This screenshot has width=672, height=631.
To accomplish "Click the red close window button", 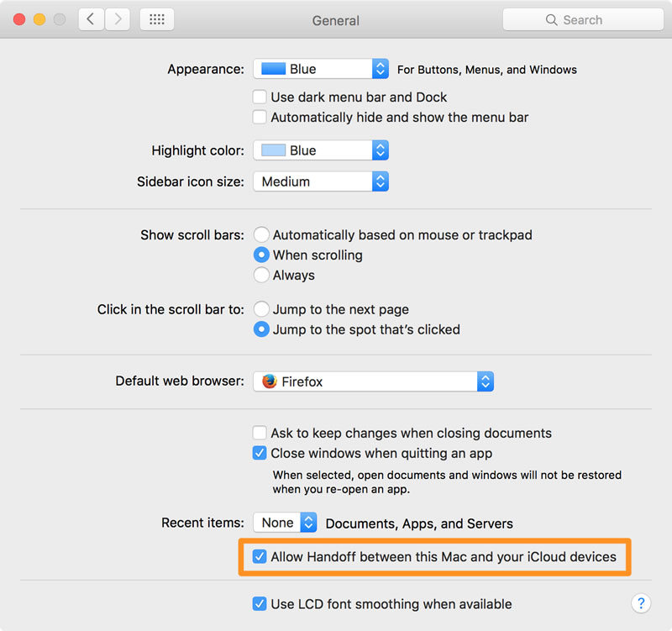I will [x=19, y=19].
